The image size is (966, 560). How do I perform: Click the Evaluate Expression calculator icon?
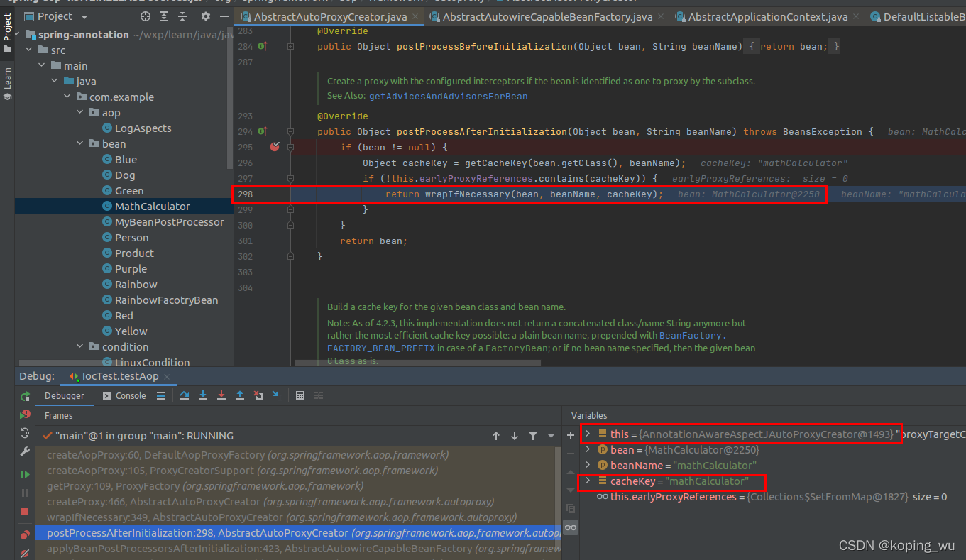pyautogui.click(x=300, y=395)
